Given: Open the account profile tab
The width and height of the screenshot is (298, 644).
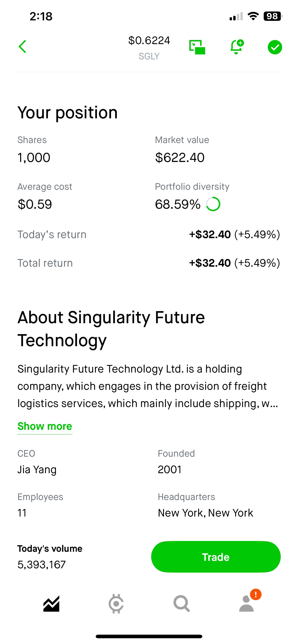Looking at the screenshot, I should coord(246,604).
